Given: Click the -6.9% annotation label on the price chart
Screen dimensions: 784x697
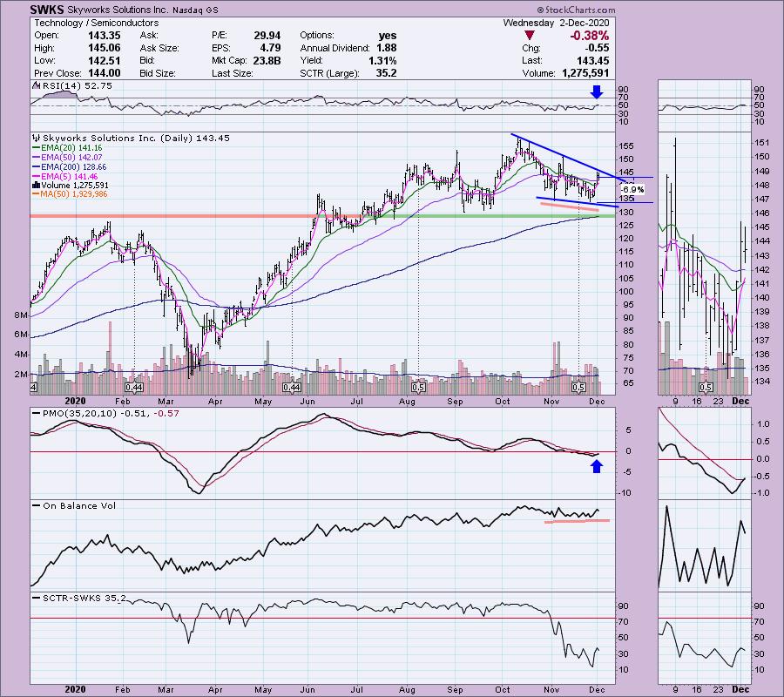Looking at the screenshot, I should pyautogui.click(x=632, y=190).
